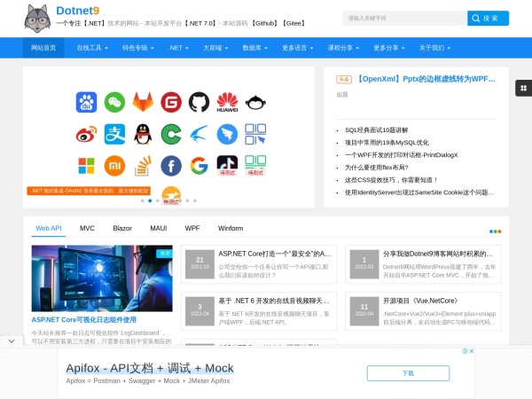Image resolution: width=532 pixels, height=399 pixels.
Task: Expand the 课程分享 dropdown menu
Action: click(343, 48)
